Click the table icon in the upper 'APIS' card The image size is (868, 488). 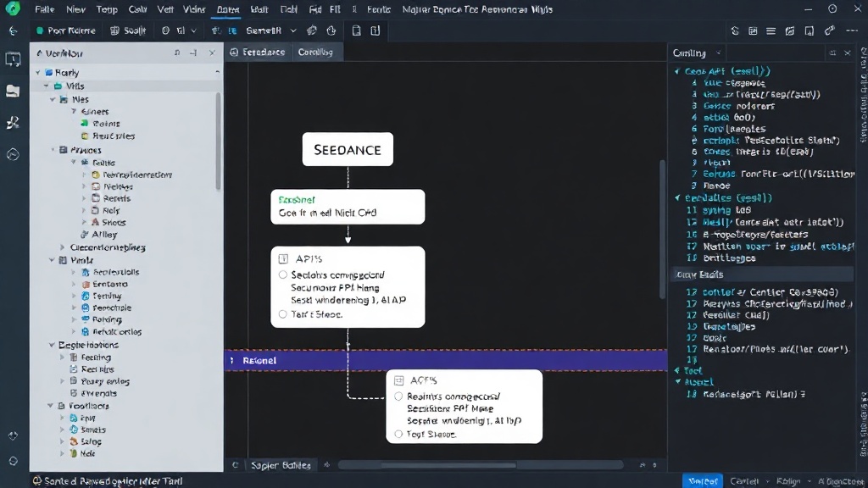coord(283,258)
